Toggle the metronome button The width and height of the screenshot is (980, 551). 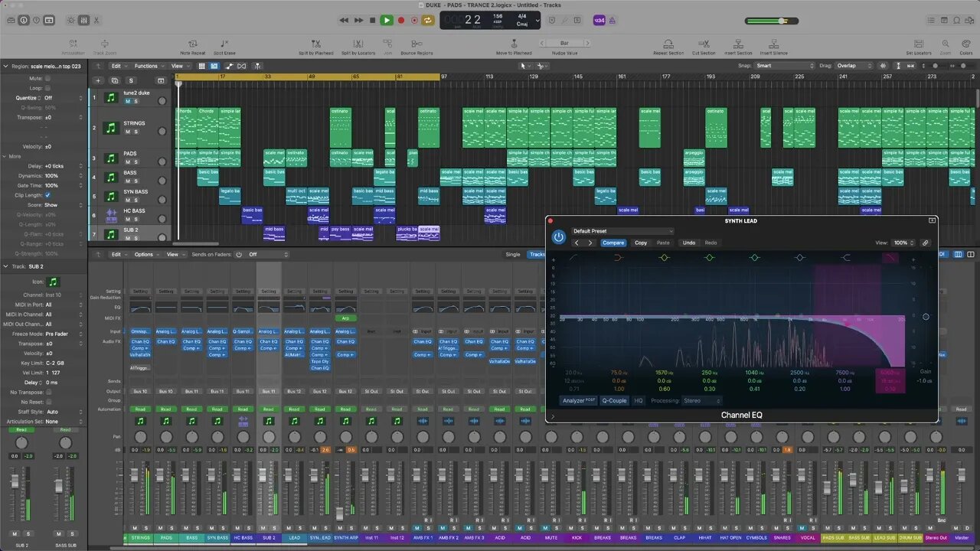(x=612, y=20)
